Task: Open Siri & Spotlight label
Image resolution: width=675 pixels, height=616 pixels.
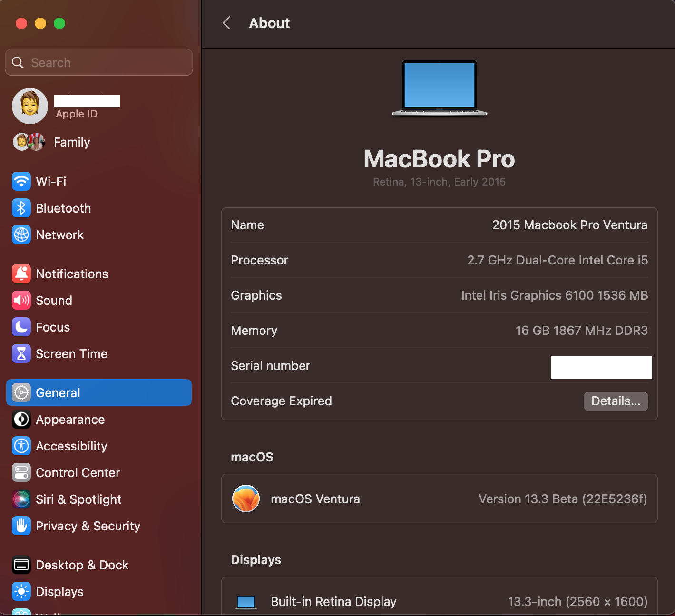Action: pos(79,499)
